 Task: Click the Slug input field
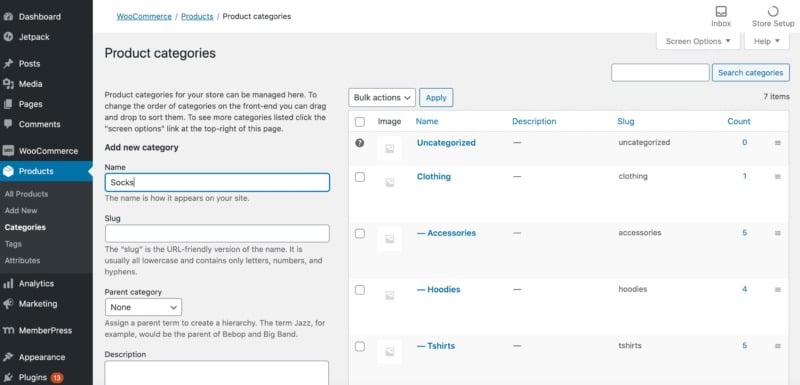click(x=217, y=234)
